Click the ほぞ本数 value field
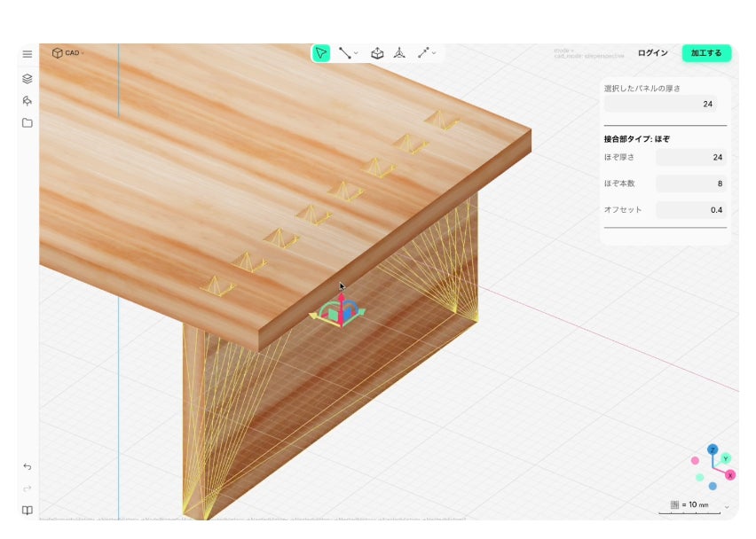Screen dimensions: 756x539 (690, 184)
